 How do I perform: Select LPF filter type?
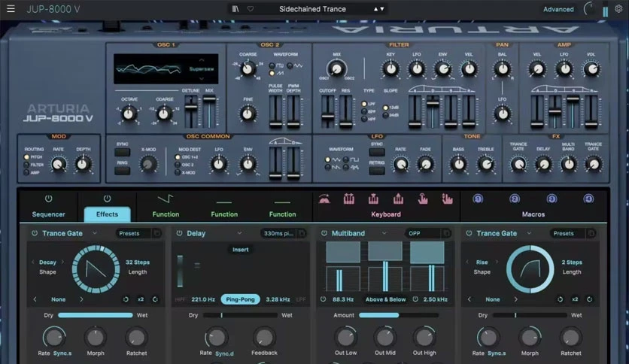point(364,104)
